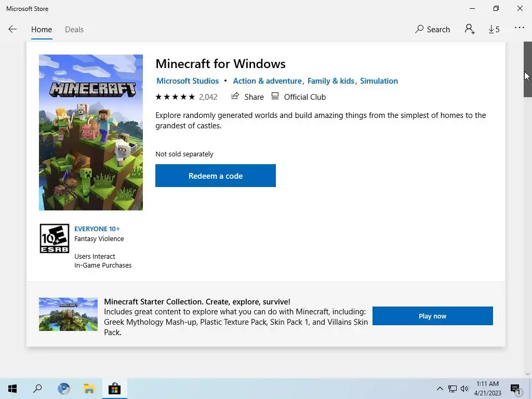Minimize the Microsoft Store window
Viewport: 532px width, 399px height.
(472, 8)
